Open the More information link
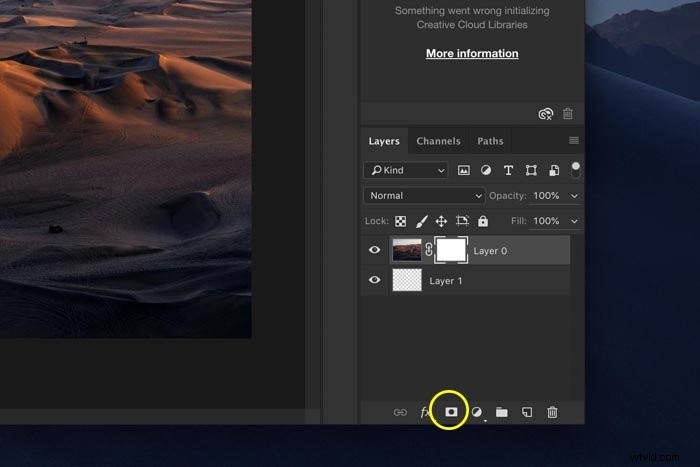700x467 pixels. click(x=472, y=54)
